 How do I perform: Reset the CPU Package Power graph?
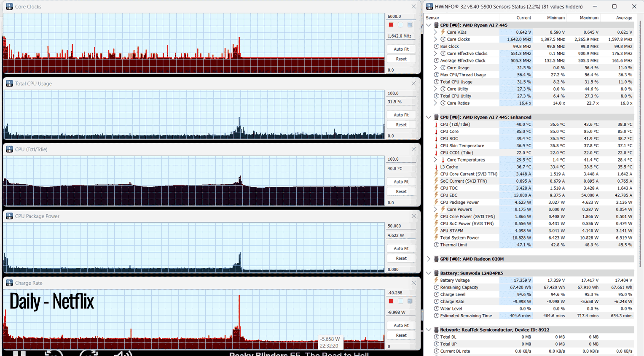point(401,258)
